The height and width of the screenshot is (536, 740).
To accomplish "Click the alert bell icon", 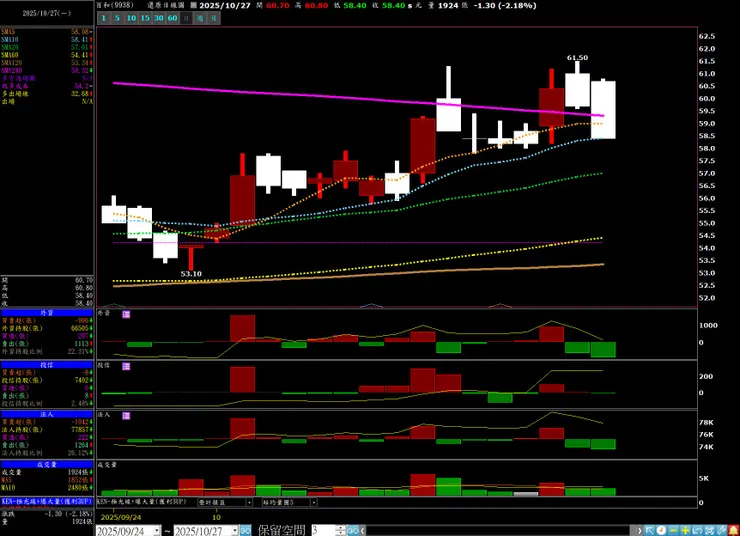I will coord(733,530).
